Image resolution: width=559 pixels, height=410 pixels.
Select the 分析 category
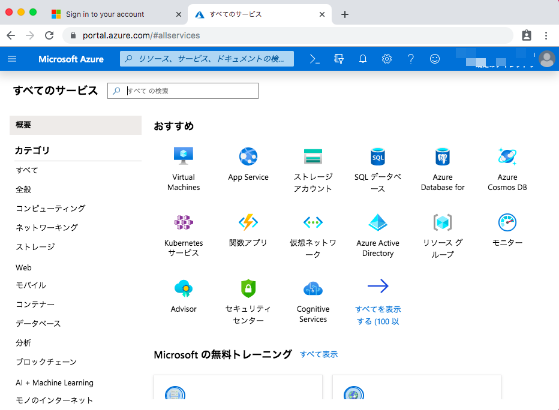coord(23,343)
